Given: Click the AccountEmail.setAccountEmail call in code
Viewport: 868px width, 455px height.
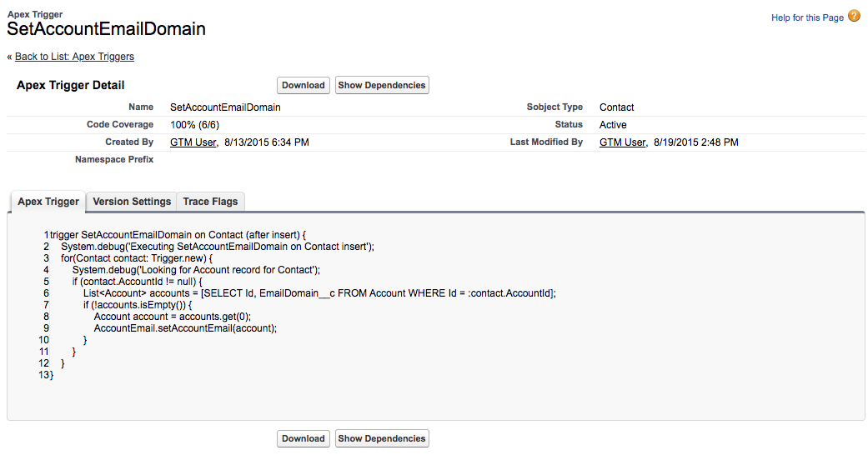Looking at the screenshot, I should pos(185,328).
